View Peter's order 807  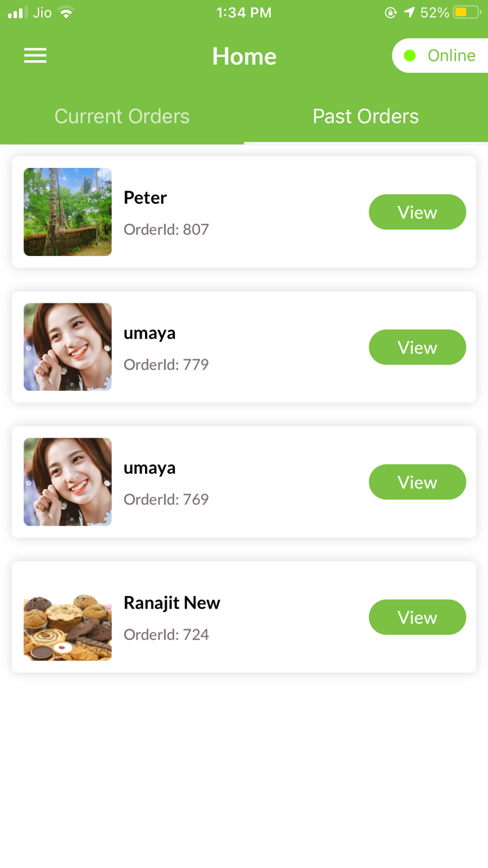[417, 212]
